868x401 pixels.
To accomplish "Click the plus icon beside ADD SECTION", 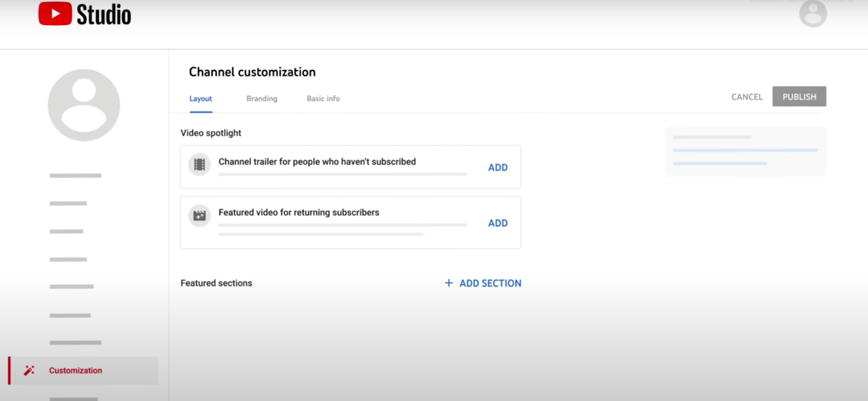I will (x=449, y=283).
